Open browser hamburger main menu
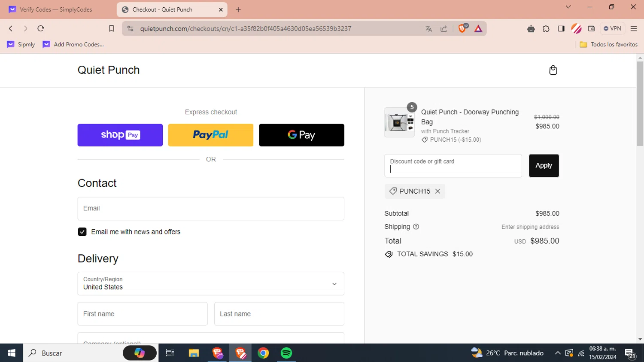Screen dimensions: 644x362 pyautogui.click(x=634, y=29)
